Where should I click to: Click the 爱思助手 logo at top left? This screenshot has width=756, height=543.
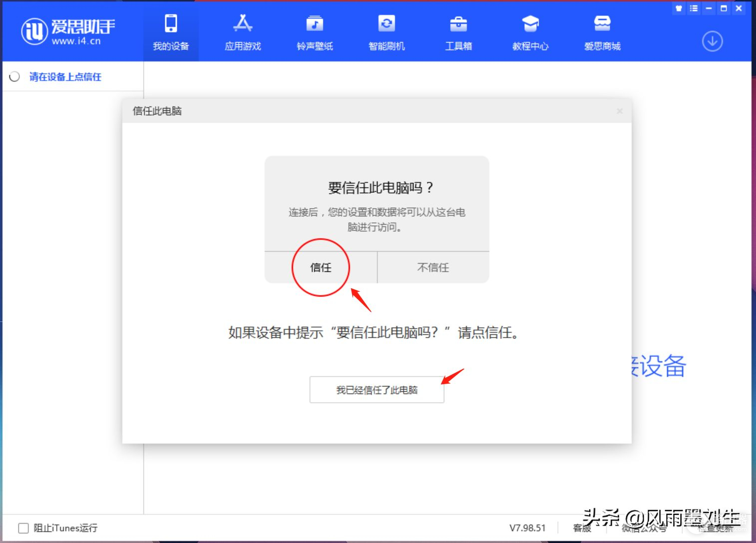(68, 31)
